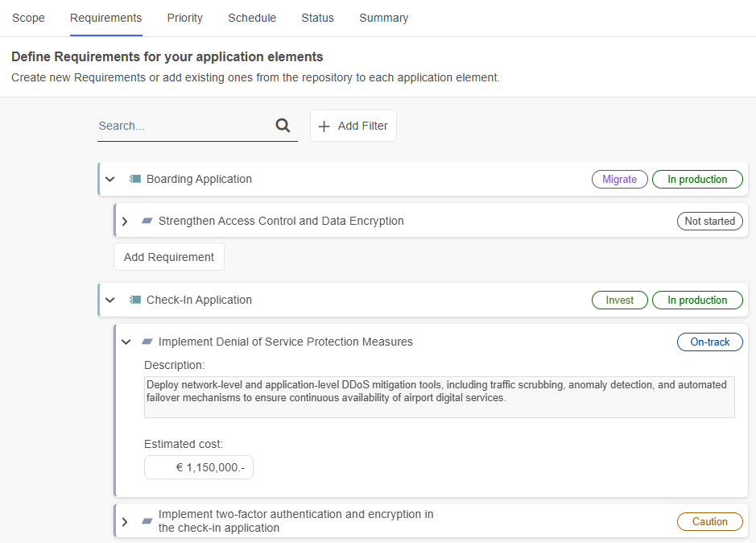Collapse the Check-In Application section
This screenshot has width=756, height=543.
click(x=110, y=300)
